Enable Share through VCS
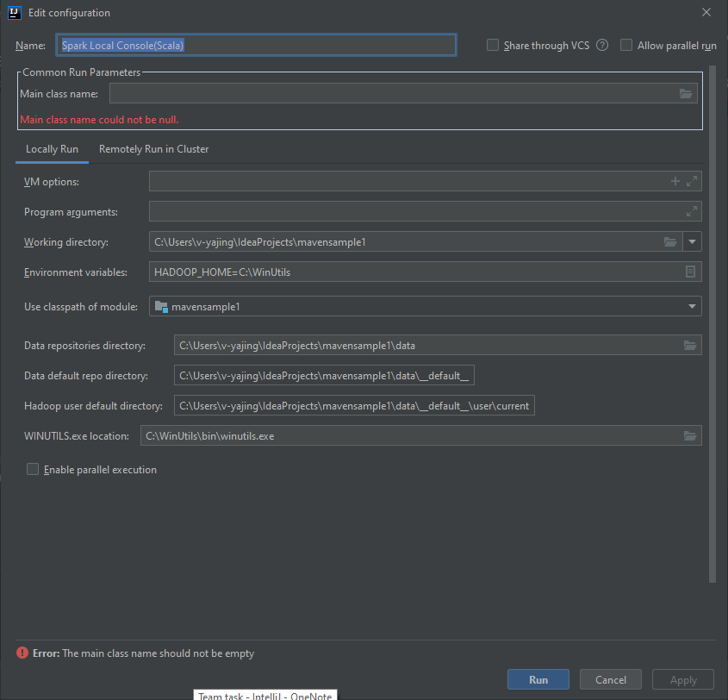Viewport: 728px width, 700px height. [x=492, y=44]
